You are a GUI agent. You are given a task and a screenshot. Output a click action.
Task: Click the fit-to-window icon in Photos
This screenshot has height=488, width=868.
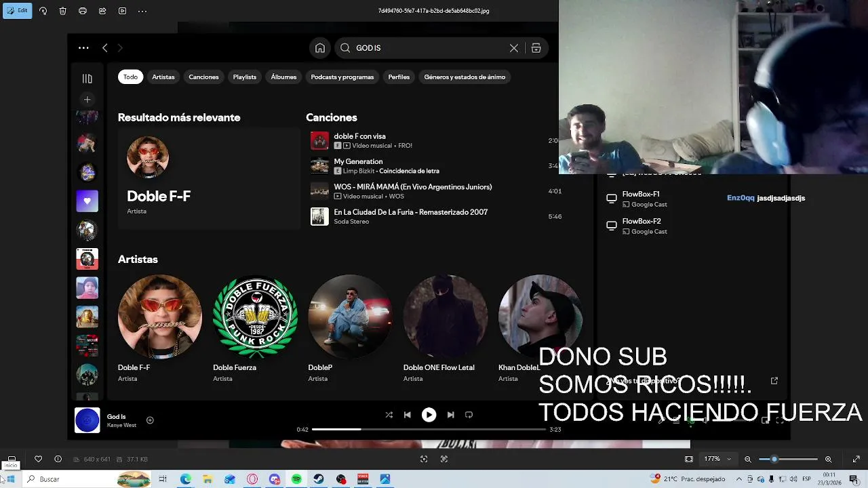pos(689,459)
